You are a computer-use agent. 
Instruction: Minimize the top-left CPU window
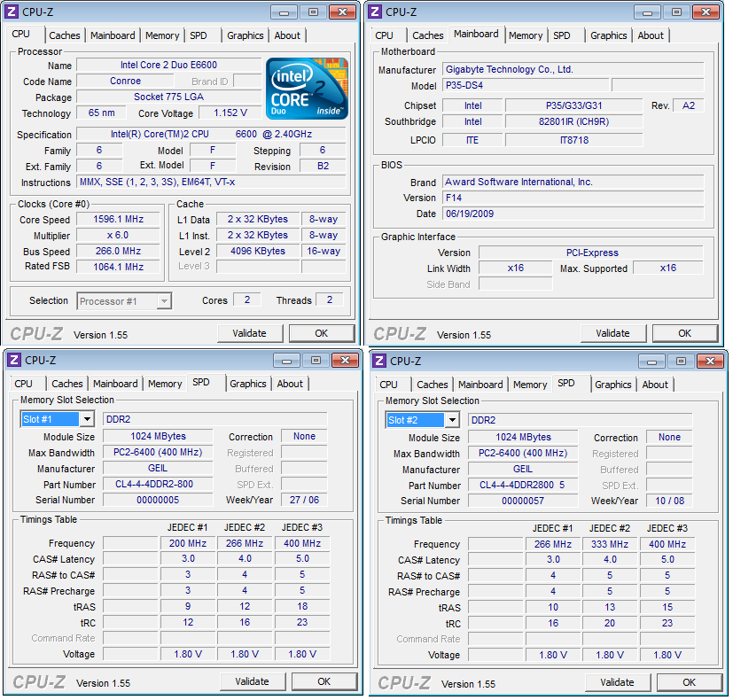click(285, 12)
